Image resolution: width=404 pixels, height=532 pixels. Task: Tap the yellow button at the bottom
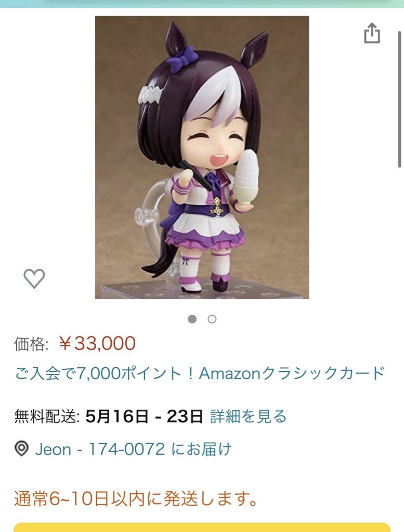click(202, 528)
